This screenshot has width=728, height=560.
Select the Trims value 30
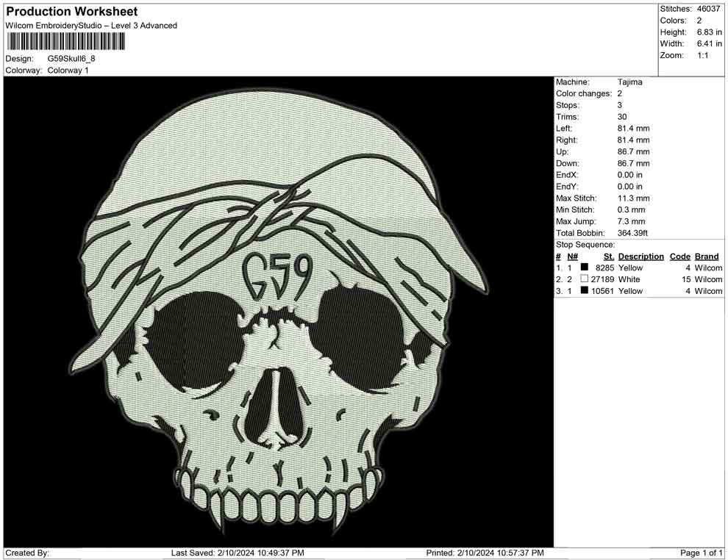[x=622, y=117]
